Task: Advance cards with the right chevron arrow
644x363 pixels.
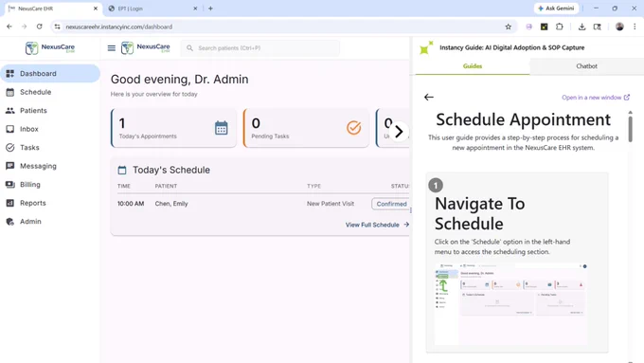Action: click(x=399, y=132)
